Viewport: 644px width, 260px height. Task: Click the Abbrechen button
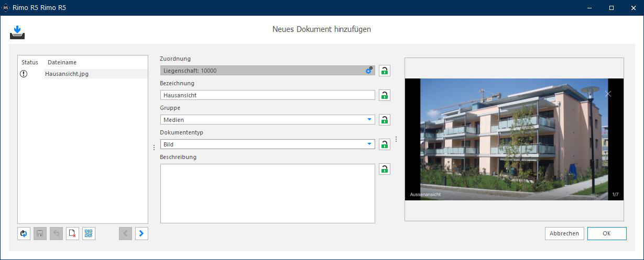(x=564, y=233)
